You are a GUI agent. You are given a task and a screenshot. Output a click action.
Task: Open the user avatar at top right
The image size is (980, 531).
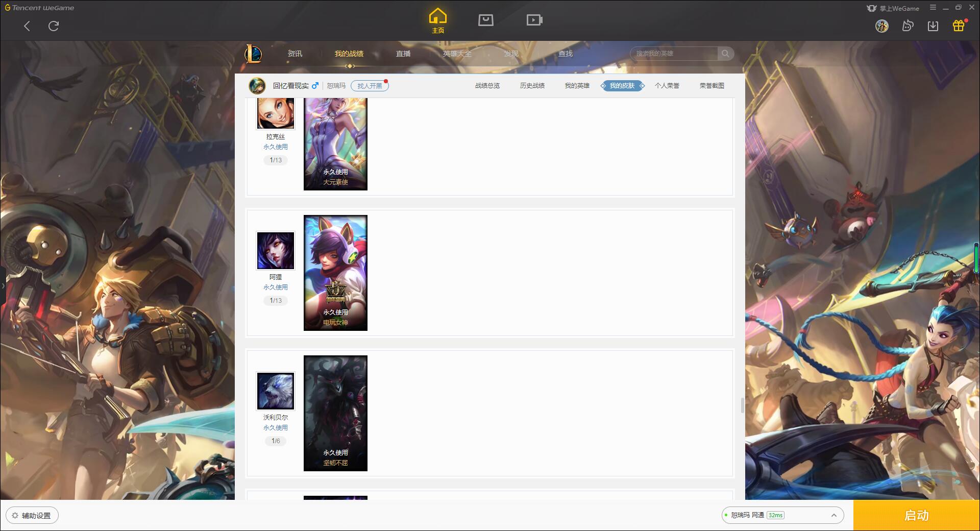point(881,26)
